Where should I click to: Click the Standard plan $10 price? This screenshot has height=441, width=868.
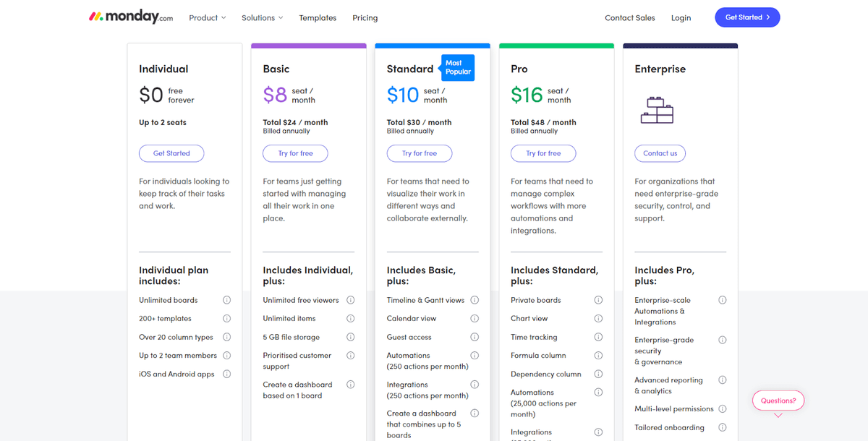tap(403, 95)
